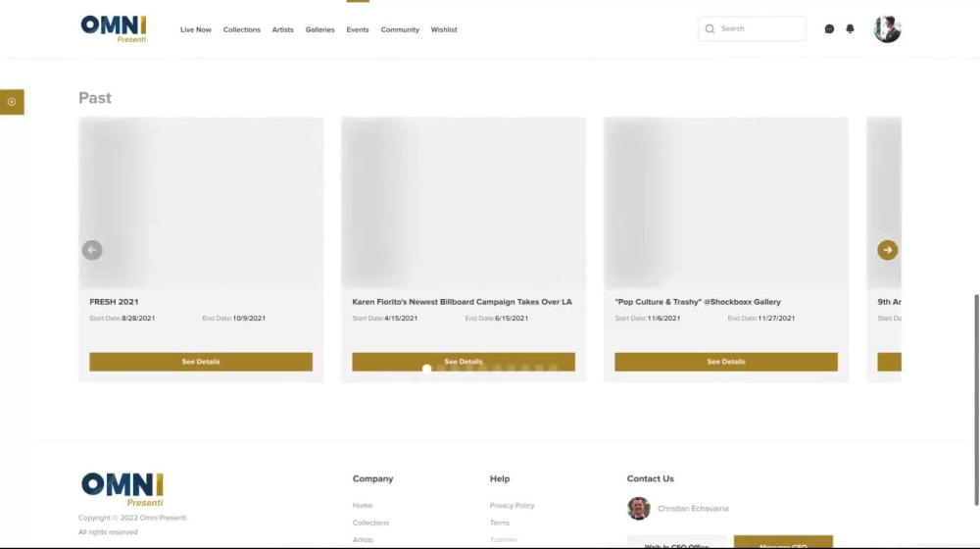
Task: Open footer Artists link
Action: point(363,539)
